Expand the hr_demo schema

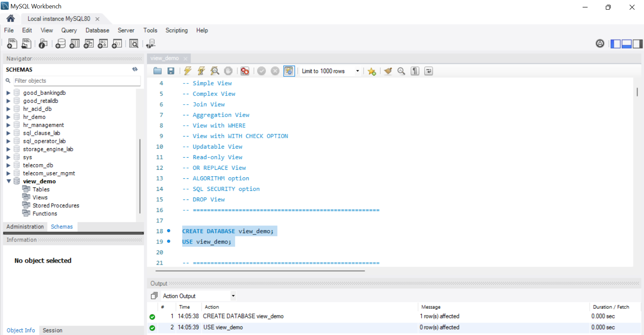click(x=8, y=117)
